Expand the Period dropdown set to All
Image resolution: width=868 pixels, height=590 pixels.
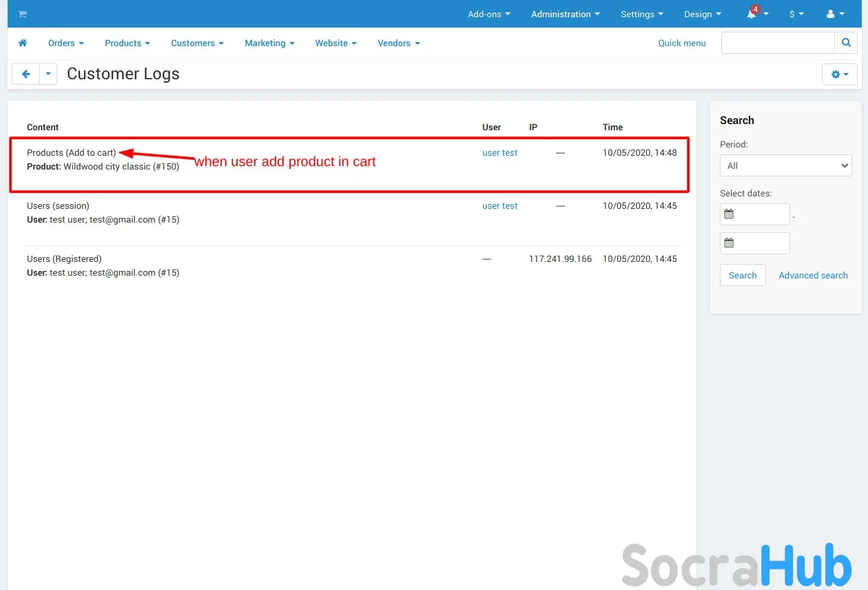click(785, 165)
